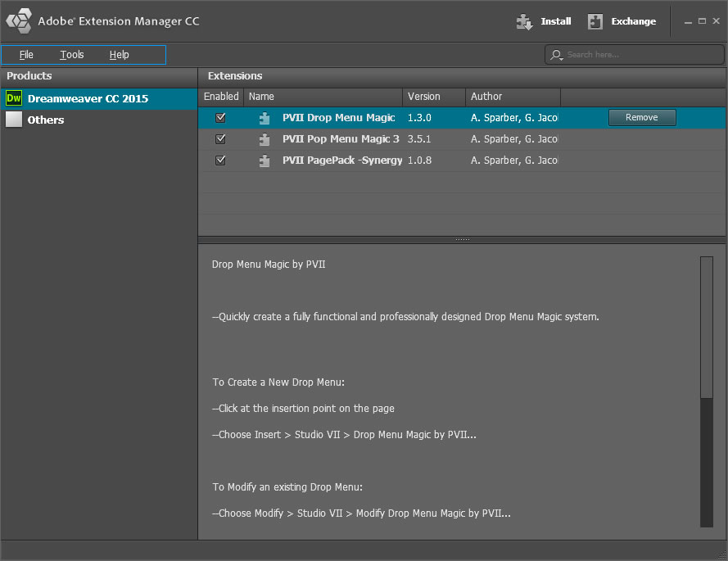
Task: Open the File menu
Action: click(x=26, y=55)
